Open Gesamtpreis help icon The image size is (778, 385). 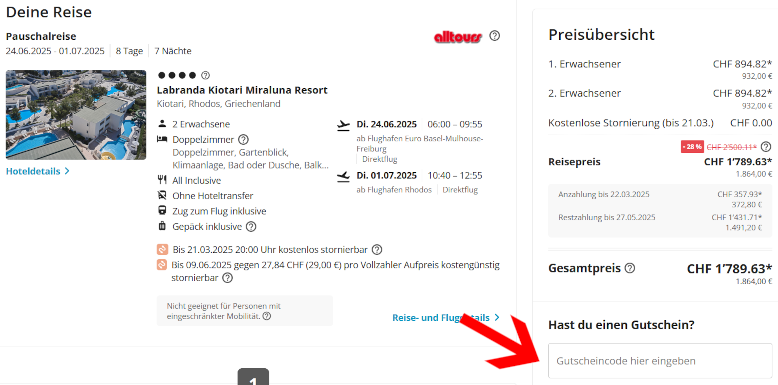coord(630,268)
